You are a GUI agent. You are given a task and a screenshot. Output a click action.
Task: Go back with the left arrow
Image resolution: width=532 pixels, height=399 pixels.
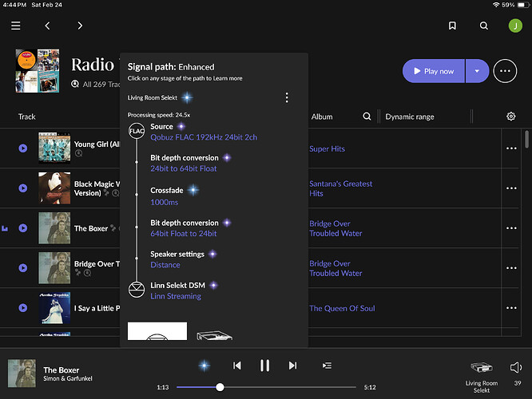(47, 26)
